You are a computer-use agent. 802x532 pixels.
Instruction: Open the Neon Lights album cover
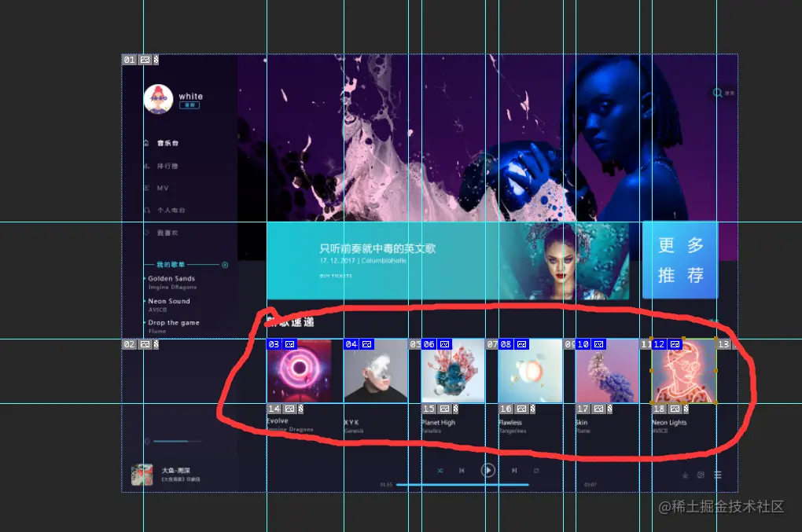684,371
